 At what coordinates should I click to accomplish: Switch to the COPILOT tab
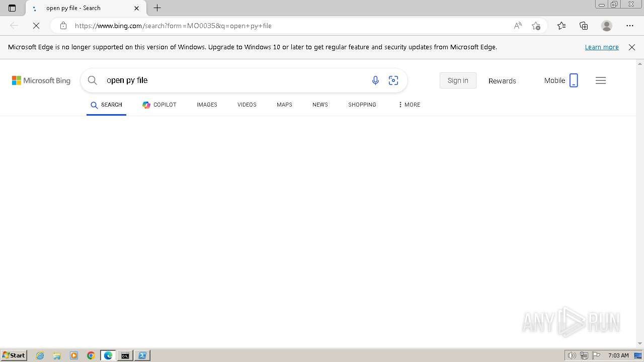pos(159,105)
